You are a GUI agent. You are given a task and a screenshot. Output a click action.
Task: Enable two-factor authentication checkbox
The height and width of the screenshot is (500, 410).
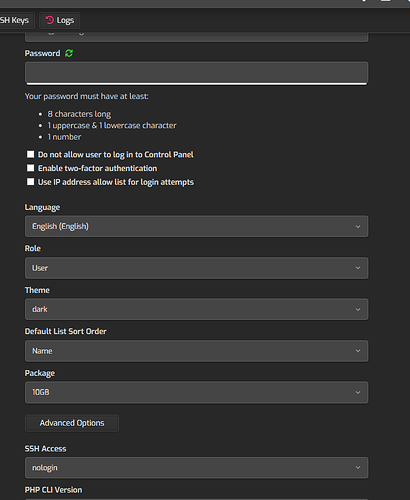30,168
